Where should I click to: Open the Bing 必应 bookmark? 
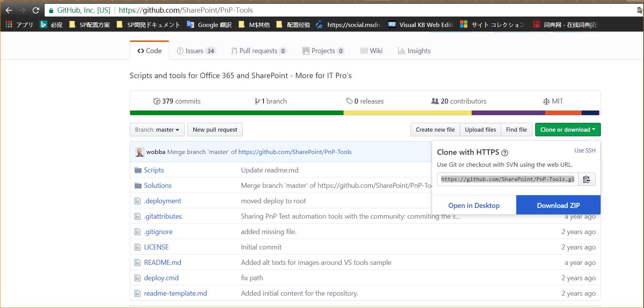(52, 25)
